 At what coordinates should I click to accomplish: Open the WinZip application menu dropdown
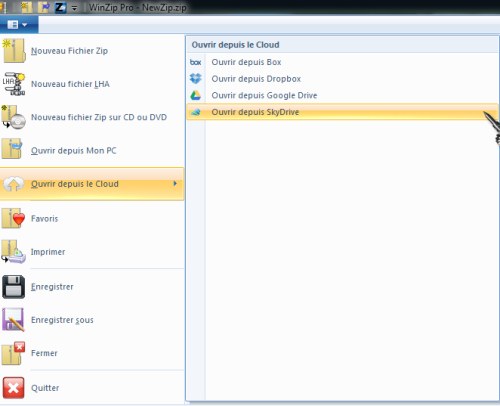(18, 25)
